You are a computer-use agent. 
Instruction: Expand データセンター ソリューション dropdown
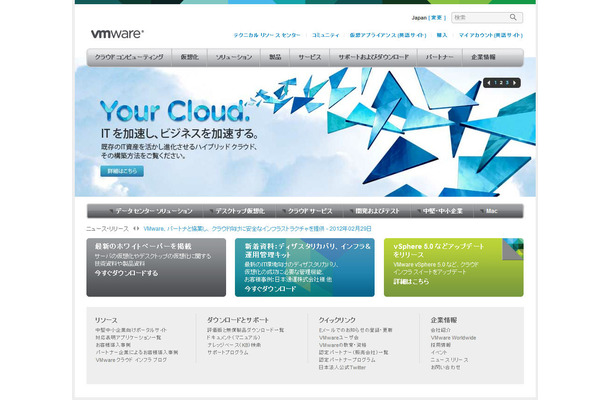(x=151, y=211)
